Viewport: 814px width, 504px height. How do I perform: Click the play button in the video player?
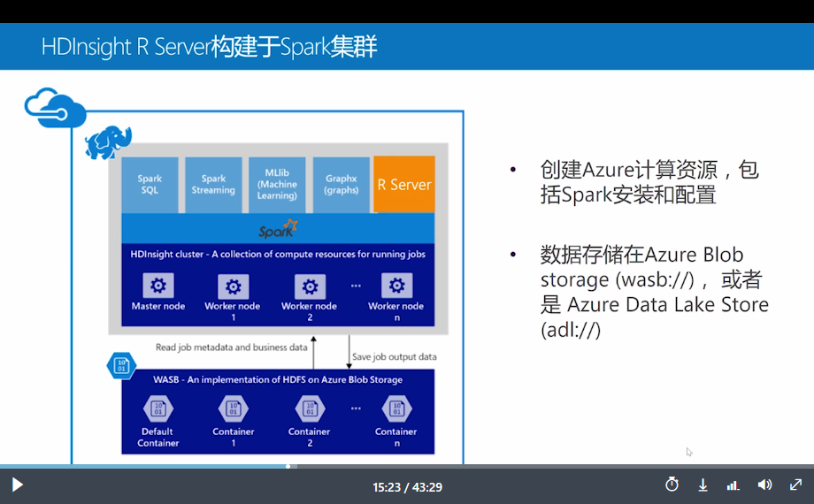point(17,485)
